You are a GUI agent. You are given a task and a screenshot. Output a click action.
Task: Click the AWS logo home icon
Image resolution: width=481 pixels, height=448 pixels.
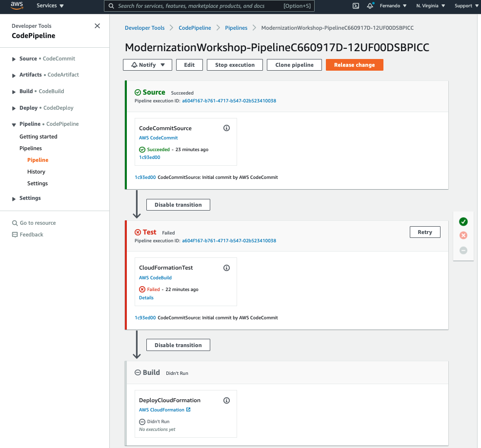point(17,5)
